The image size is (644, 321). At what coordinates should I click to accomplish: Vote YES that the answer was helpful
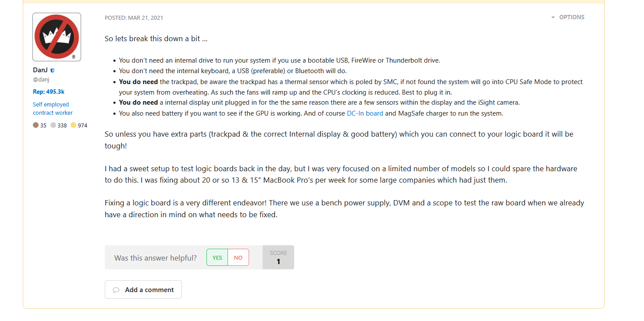(x=217, y=258)
